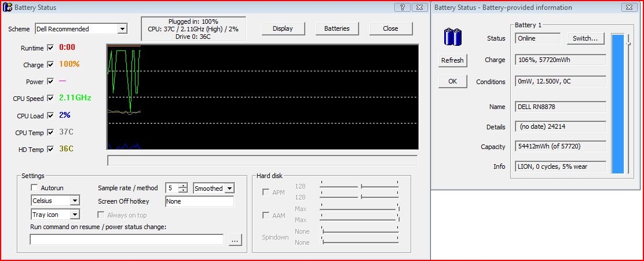Click the 'DELL RN8878' name field
This screenshot has height=261, width=644.
[561, 107]
